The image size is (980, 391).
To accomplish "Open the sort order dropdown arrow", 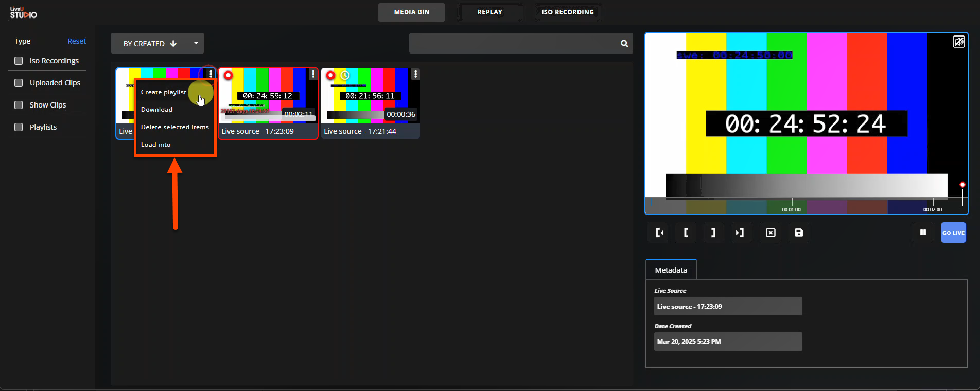I will 196,44.
